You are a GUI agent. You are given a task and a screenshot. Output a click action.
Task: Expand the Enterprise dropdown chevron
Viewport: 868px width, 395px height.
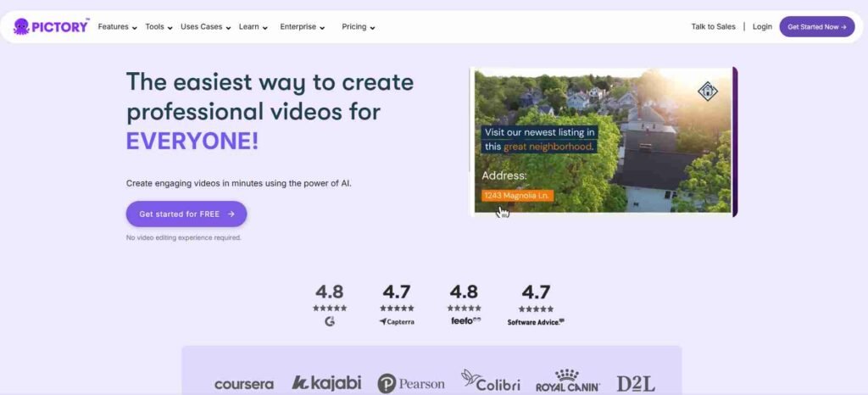[x=322, y=28]
